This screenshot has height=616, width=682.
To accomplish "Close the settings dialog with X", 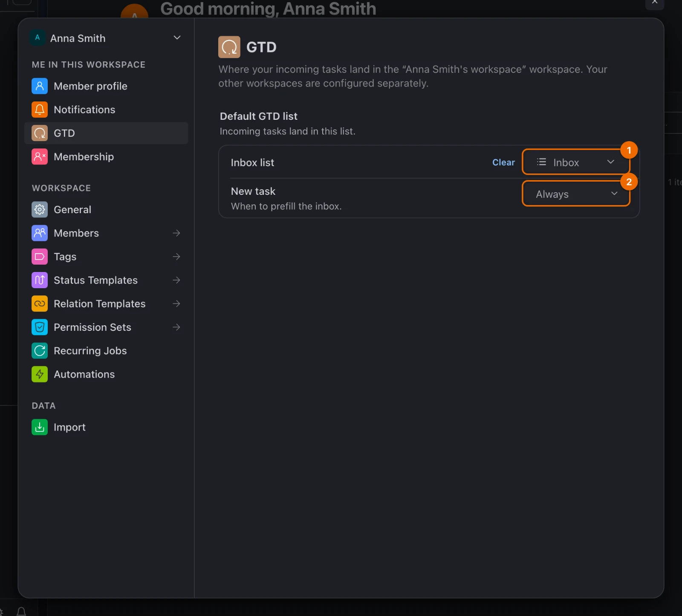I will pyautogui.click(x=655, y=2).
